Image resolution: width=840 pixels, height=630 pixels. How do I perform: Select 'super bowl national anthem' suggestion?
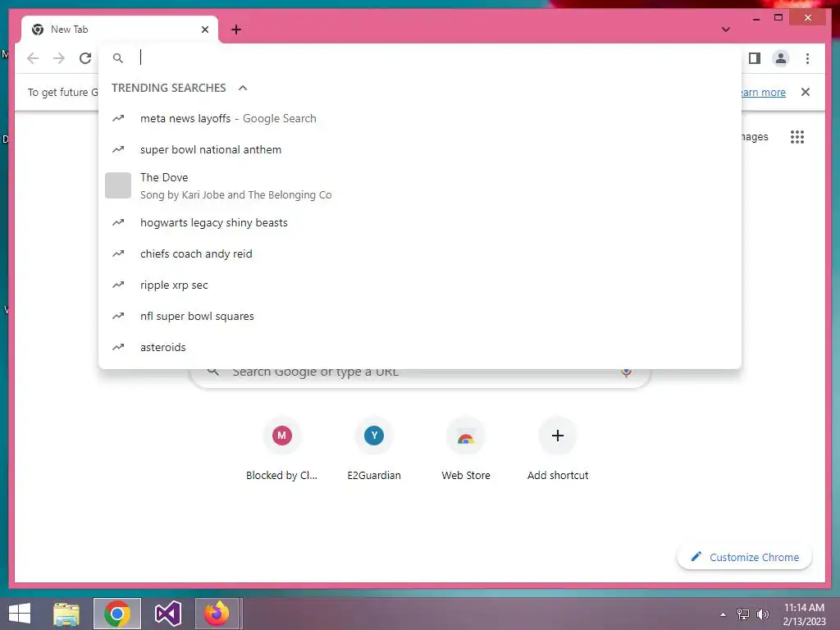pos(420,149)
